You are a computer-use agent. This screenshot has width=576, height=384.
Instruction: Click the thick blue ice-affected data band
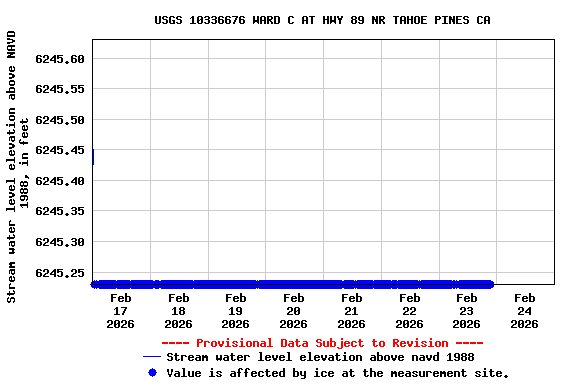click(292, 284)
